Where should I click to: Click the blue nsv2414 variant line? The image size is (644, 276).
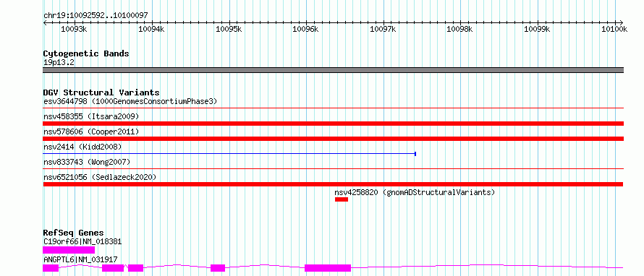click(229, 154)
